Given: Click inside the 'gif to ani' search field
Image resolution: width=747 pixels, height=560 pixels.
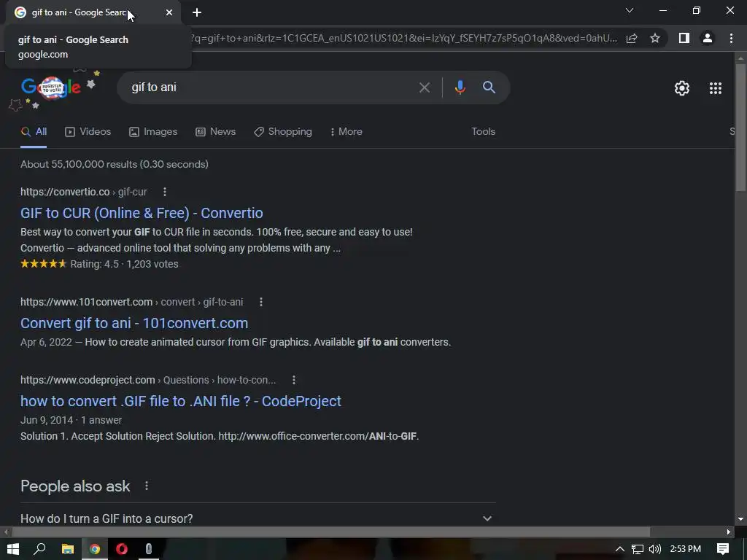Looking at the screenshot, I should coord(271,87).
